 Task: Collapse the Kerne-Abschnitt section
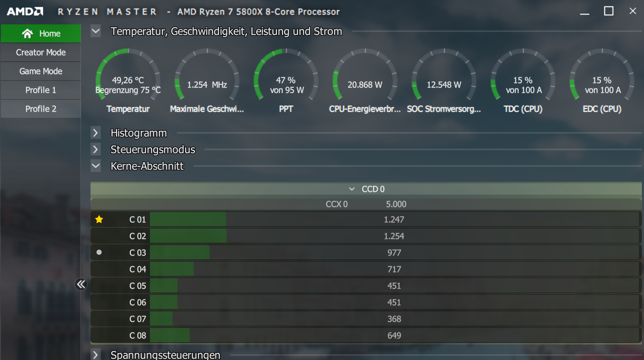pyautogui.click(x=96, y=166)
